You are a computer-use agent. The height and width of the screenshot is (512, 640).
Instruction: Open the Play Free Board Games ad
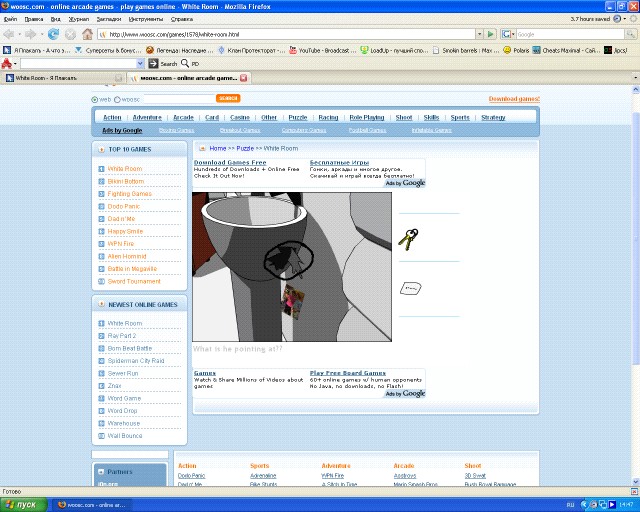pyautogui.click(x=347, y=373)
